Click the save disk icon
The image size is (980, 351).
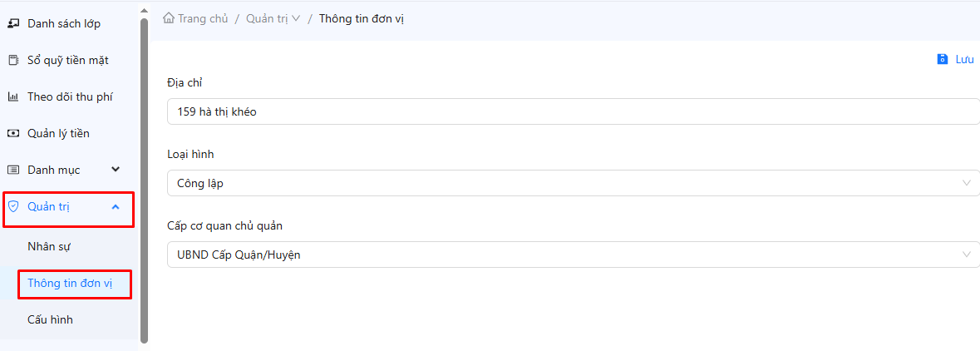click(942, 59)
